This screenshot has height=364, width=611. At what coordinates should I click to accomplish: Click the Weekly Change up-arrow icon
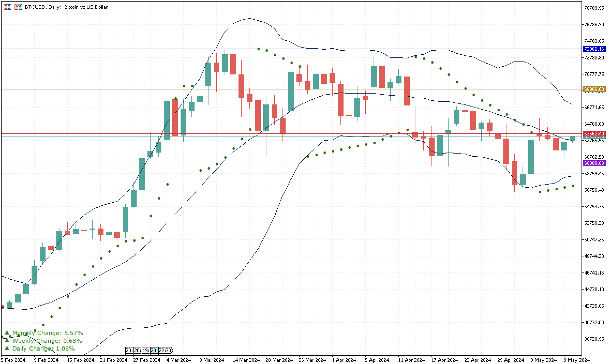7,340
